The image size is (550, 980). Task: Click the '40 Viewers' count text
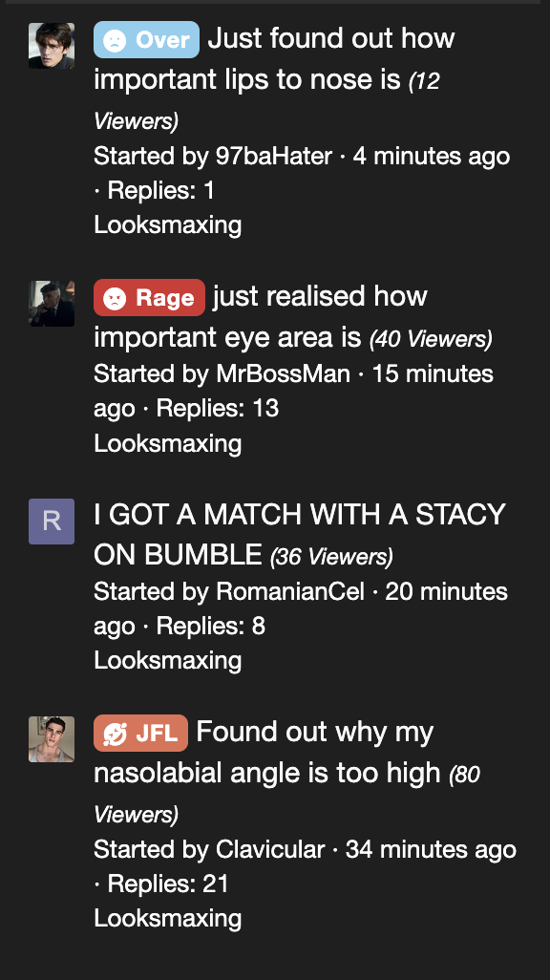[431, 339]
